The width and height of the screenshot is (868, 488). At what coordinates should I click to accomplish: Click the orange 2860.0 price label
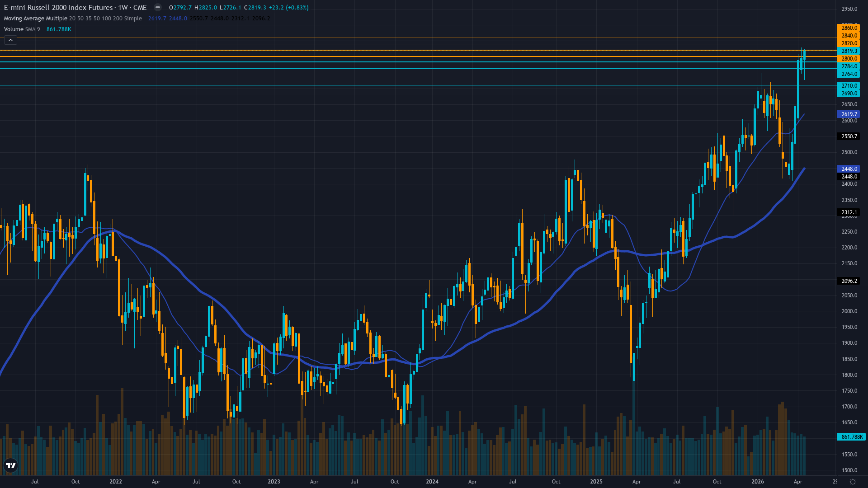[849, 28]
